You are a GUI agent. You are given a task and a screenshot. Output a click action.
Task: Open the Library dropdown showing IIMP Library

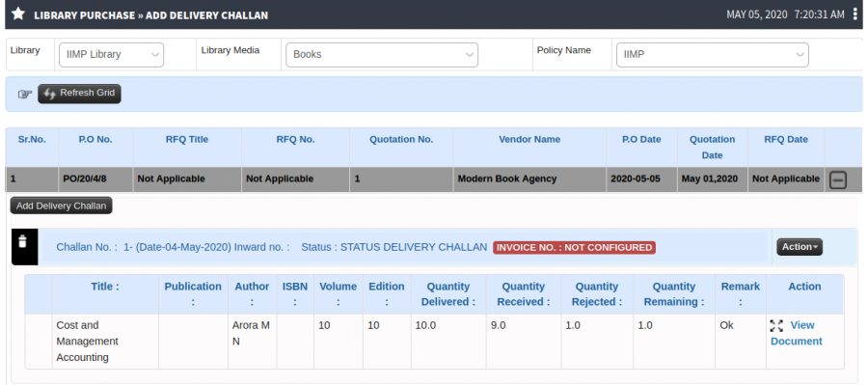click(x=111, y=55)
